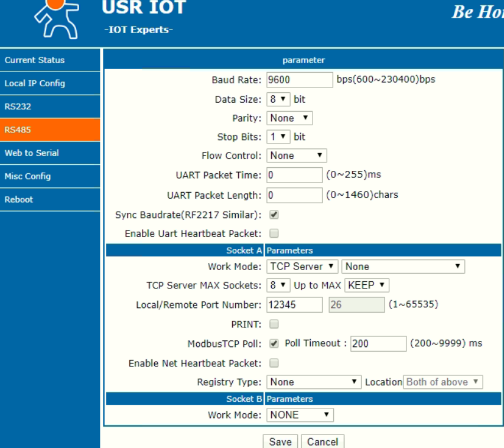Image resolution: width=504 pixels, height=448 pixels.
Task: Click the '(0~1460)chars' hint text
Action: [x=362, y=194]
